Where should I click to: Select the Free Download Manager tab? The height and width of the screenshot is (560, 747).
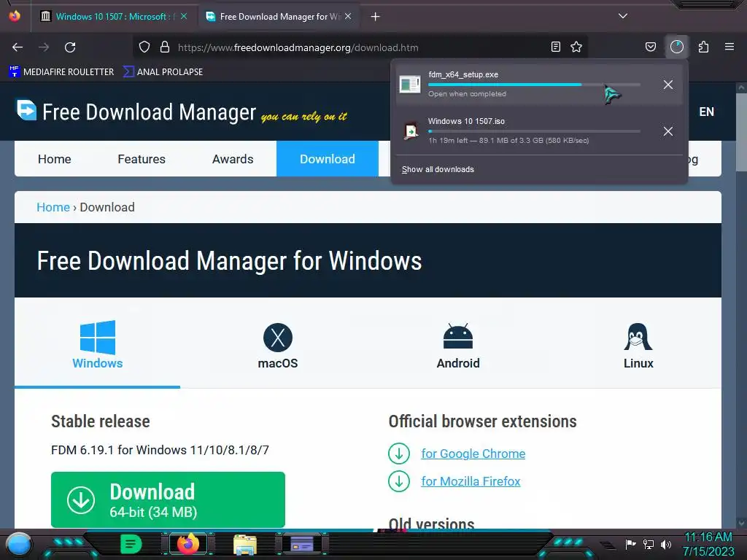point(279,17)
